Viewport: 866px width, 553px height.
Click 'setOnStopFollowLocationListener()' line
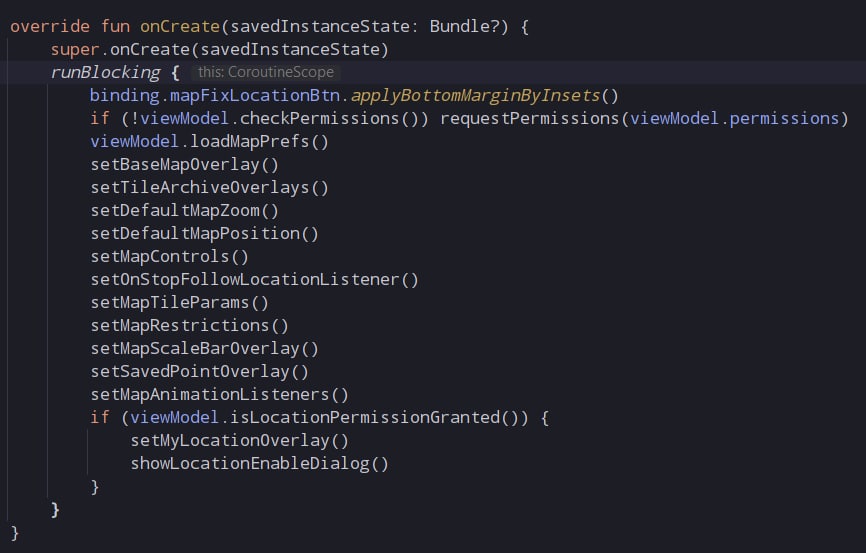pyautogui.click(x=254, y=280)
